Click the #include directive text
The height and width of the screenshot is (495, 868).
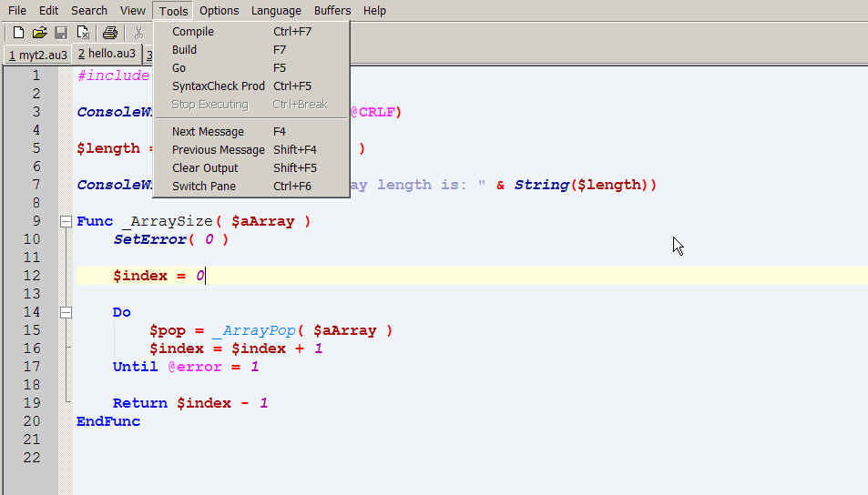114,76
